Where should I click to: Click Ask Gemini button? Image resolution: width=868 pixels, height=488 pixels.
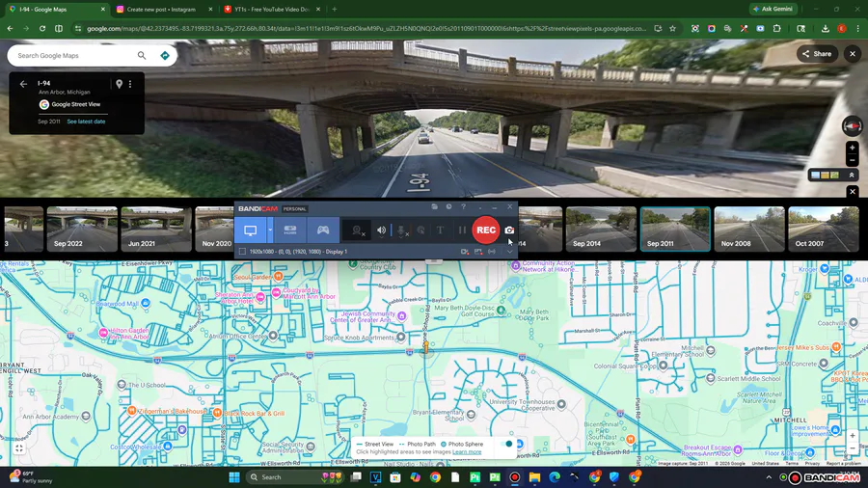[x=773, y=9]
